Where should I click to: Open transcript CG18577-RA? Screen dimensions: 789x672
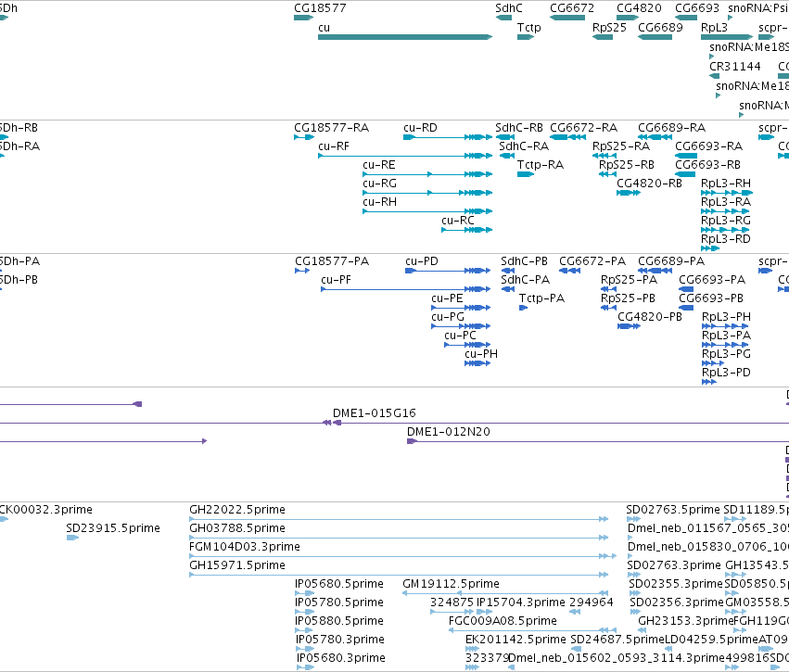[332, 128]
